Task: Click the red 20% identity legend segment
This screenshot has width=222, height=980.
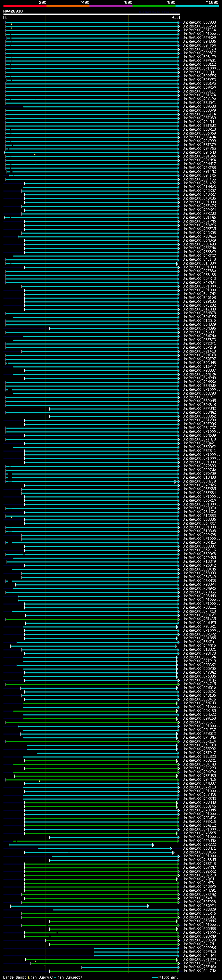Action: click(x=25, y=7)
